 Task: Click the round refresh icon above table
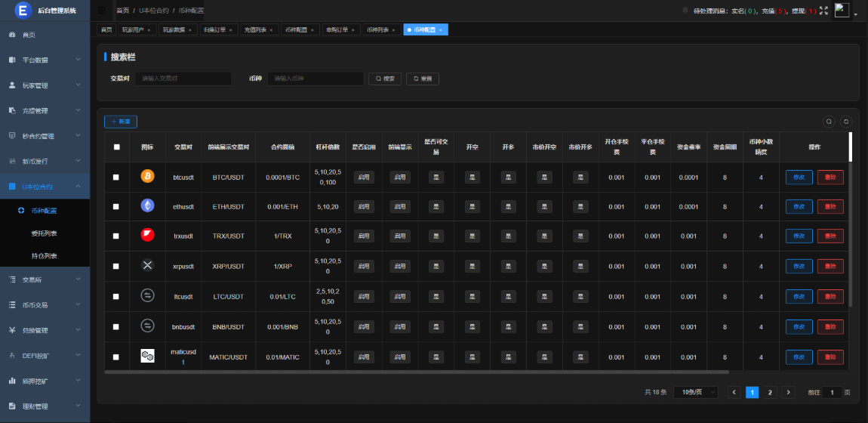coord(846,121)
